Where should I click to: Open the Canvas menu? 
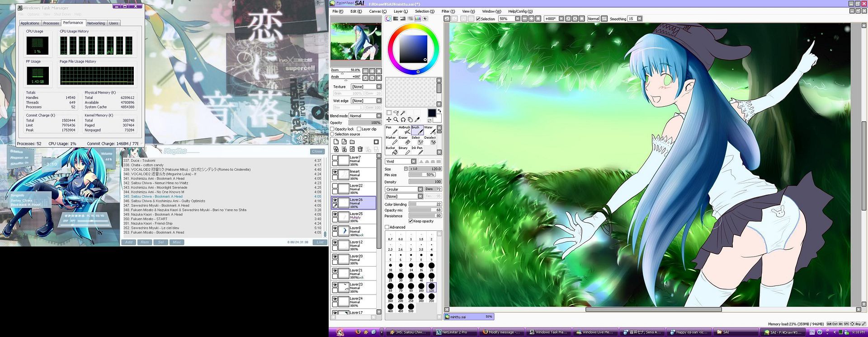(x=377, y=11)
